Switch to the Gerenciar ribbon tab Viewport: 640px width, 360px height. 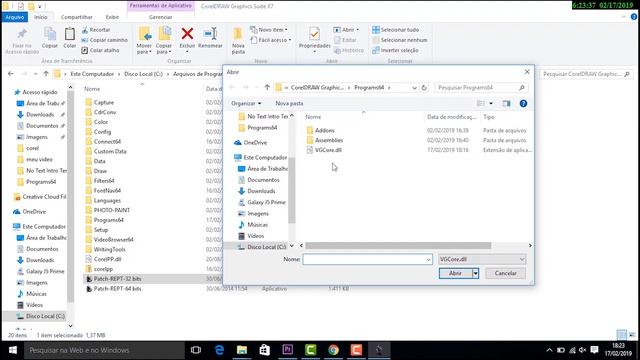point(160,17)
